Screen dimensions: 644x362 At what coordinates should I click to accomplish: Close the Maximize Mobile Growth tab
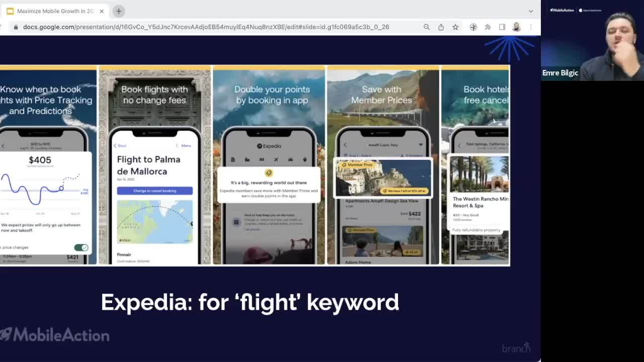coord(102,11)
